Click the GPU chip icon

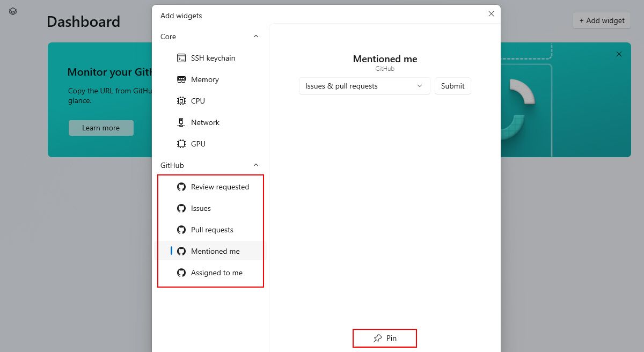click(x=181, y=144)
